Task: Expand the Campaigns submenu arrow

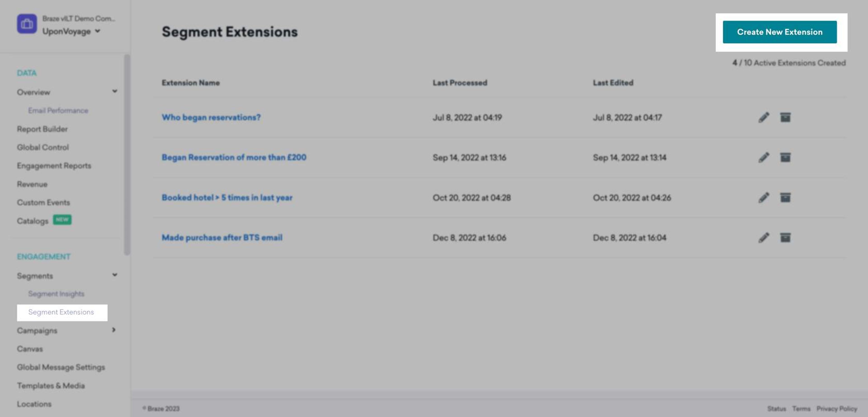Action: coord(113,330)
